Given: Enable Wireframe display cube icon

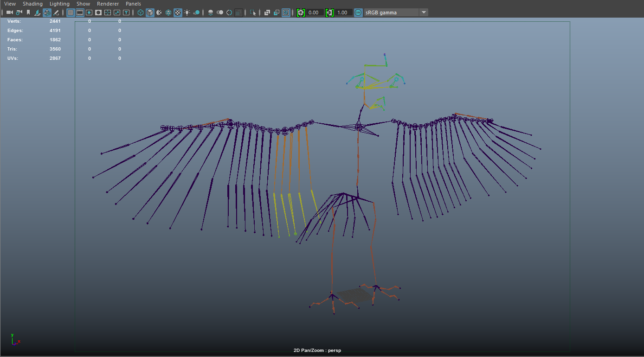Looking at the screenshot, I should coord(141,13).
